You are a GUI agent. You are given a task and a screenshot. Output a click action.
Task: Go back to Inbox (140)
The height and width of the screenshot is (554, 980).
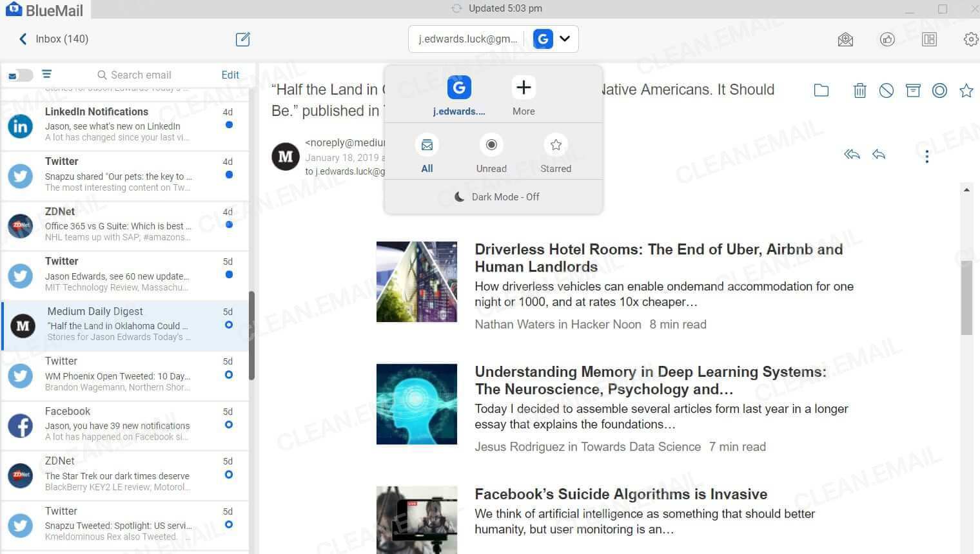coord(50,39)
